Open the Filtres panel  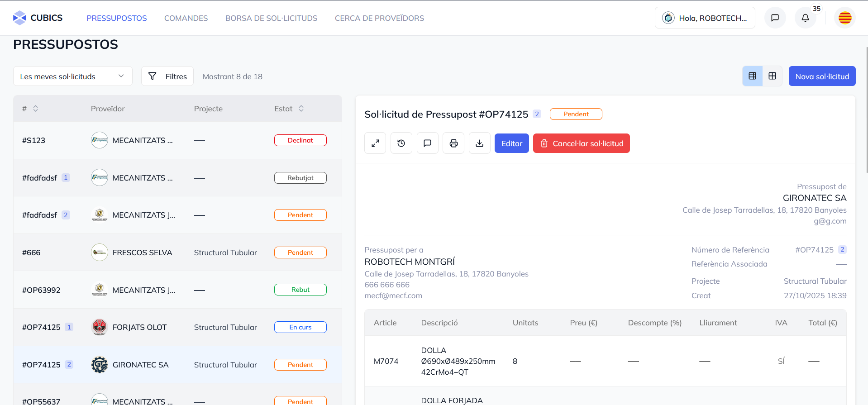(x=167, y=76)
